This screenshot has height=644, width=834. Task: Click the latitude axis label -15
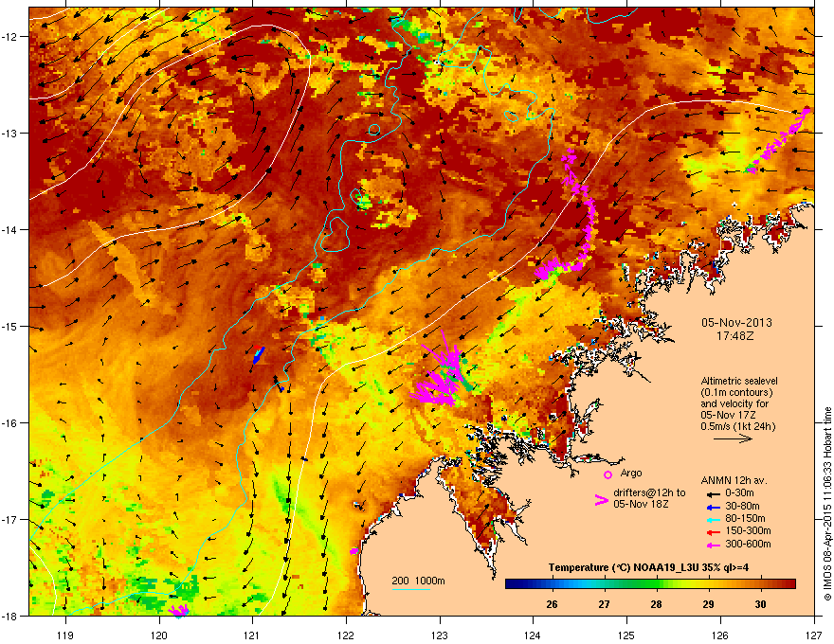click(x=9, y=326)
